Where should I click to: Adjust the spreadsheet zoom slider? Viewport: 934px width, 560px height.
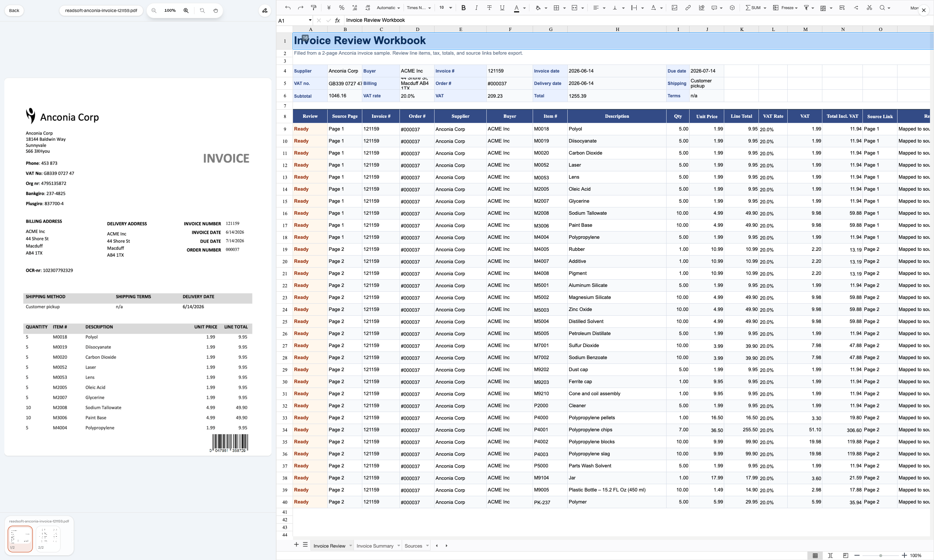[x=880, y=556]
